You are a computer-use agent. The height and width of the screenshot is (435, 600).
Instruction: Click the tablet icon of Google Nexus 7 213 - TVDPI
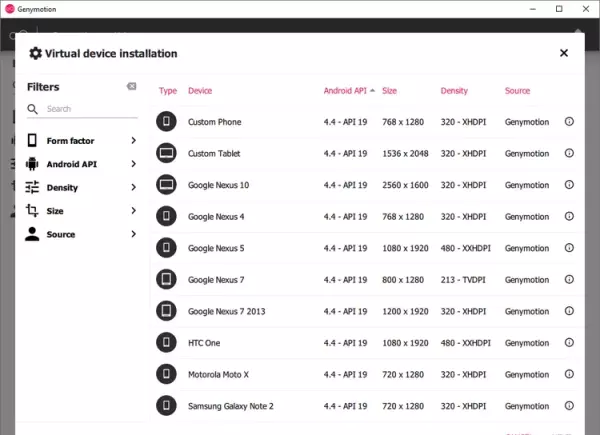pyautogui.click(x=166, y=279)
